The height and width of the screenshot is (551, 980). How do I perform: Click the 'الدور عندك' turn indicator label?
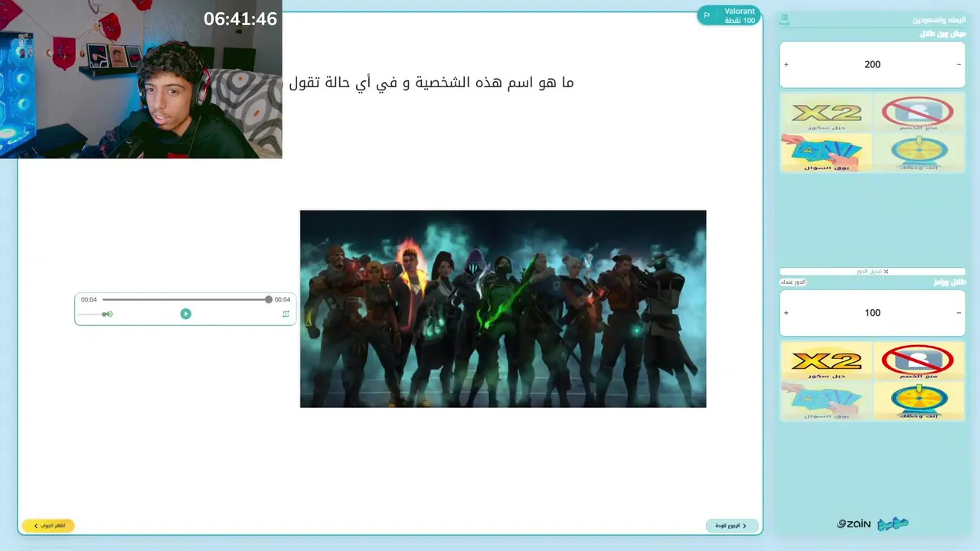[x=793, y=282]
